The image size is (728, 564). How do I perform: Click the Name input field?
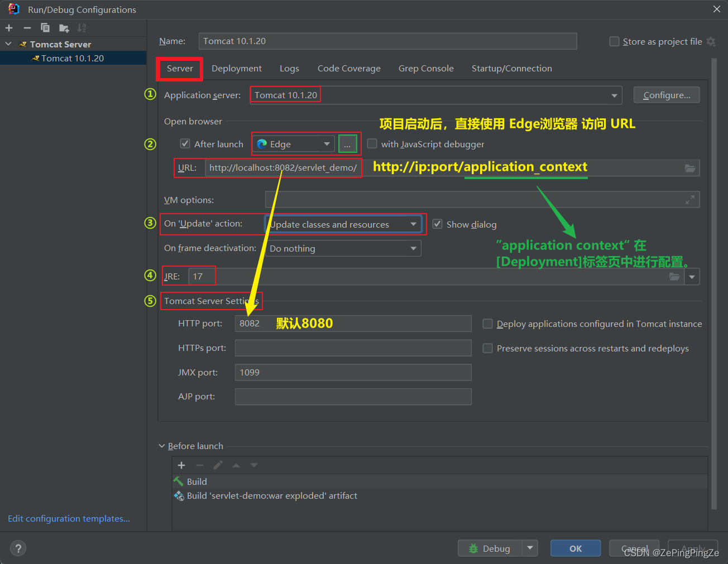[x=387, y=41]
